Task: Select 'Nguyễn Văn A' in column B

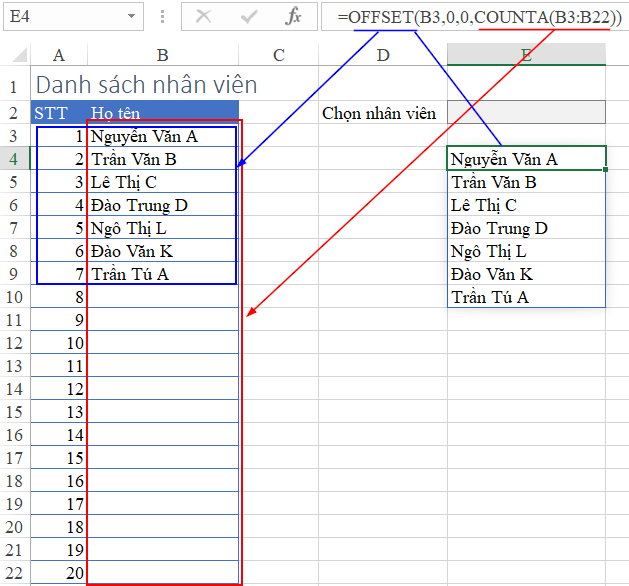Action: point(162,136)
